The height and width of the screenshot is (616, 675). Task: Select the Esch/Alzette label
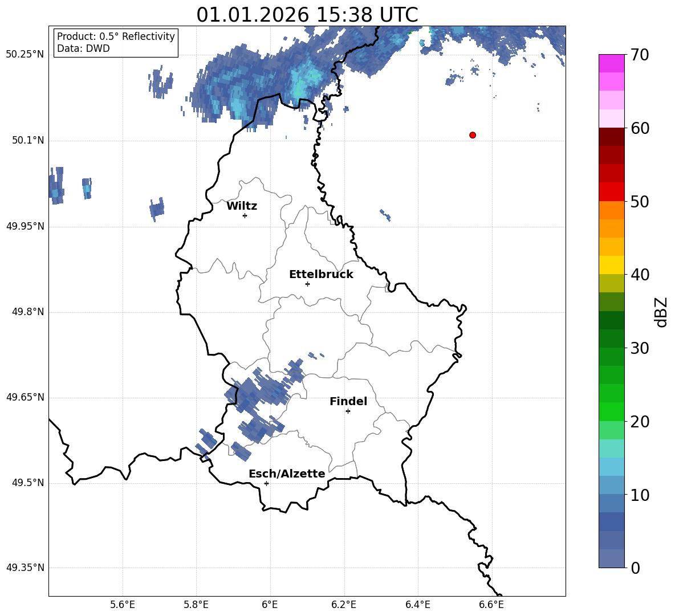(287, 474)
